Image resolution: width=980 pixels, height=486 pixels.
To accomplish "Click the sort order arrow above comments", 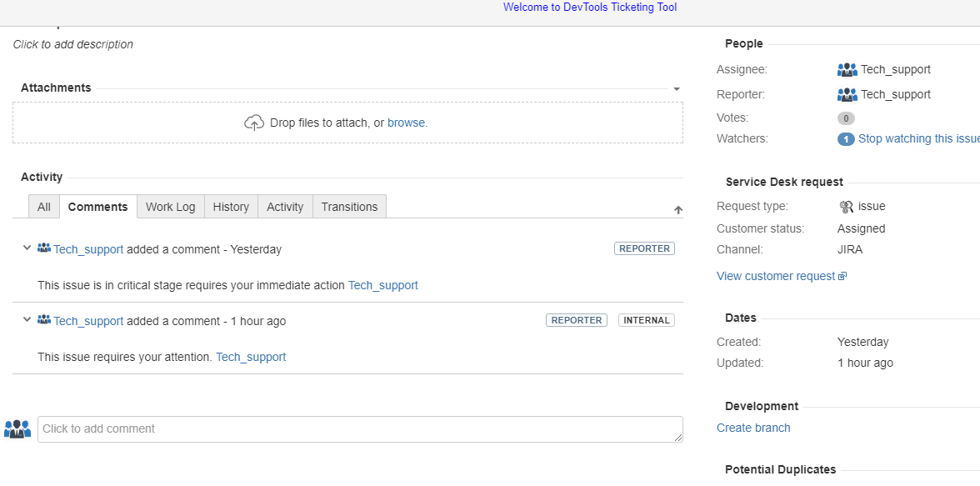I will coord(678,210).
